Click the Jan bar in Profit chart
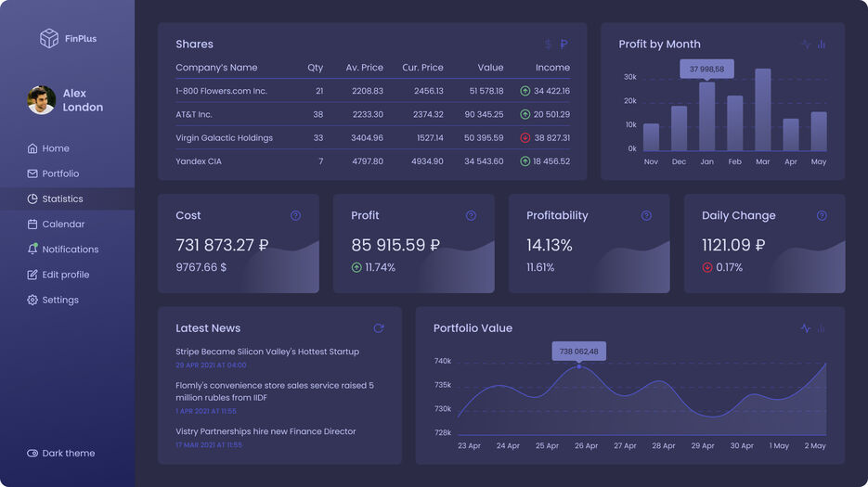The image size is (868, 487). click(706, 117)
